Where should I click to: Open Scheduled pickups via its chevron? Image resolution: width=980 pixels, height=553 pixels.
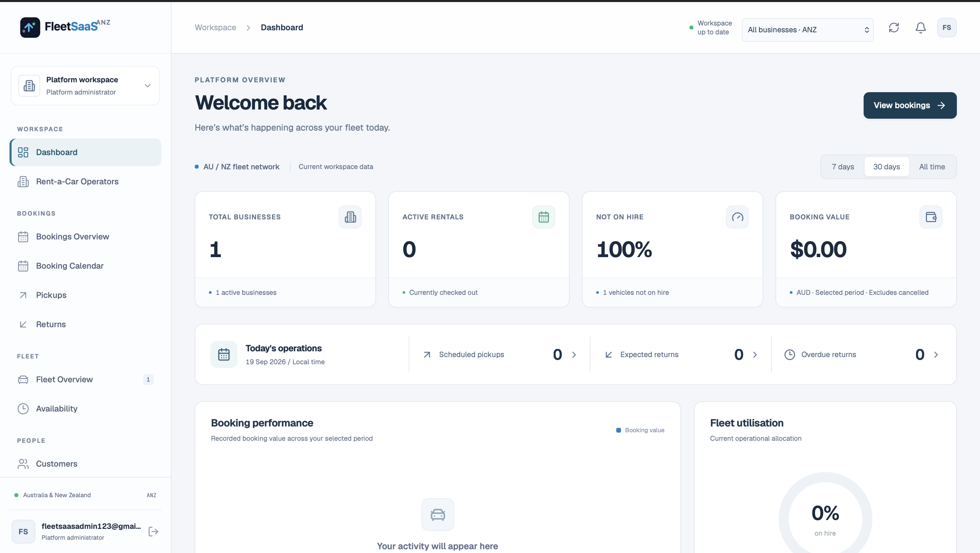(x=574, y=354)
